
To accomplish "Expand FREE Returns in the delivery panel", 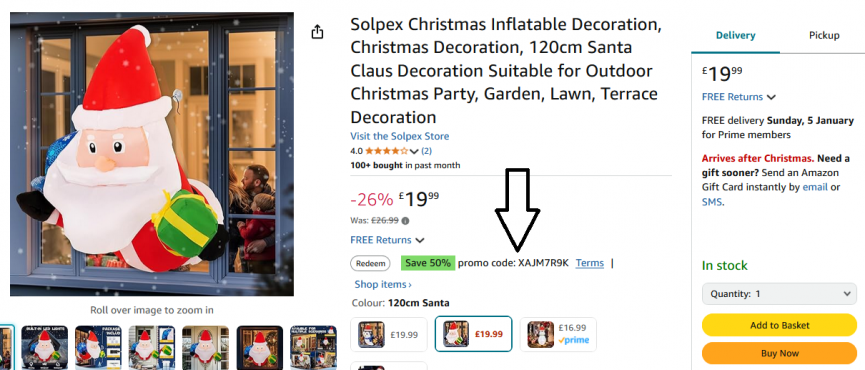I will point(739,97).
